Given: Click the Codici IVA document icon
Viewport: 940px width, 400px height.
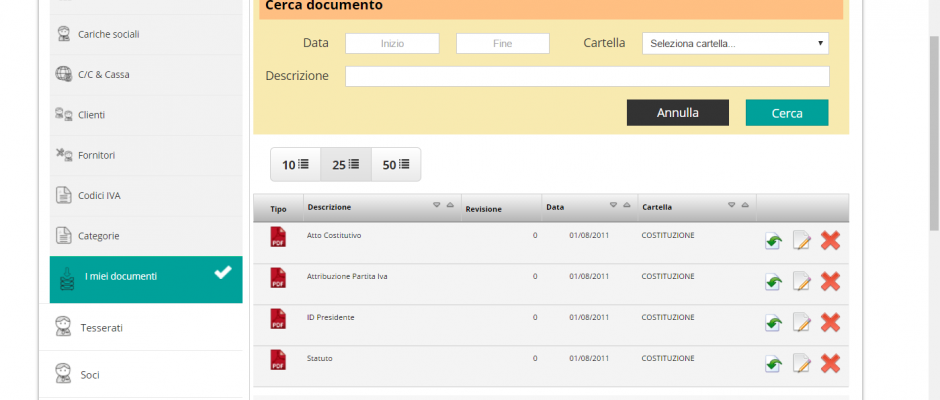Looking at the screenshot, I should pyautogui.click(x=64, y=195).
